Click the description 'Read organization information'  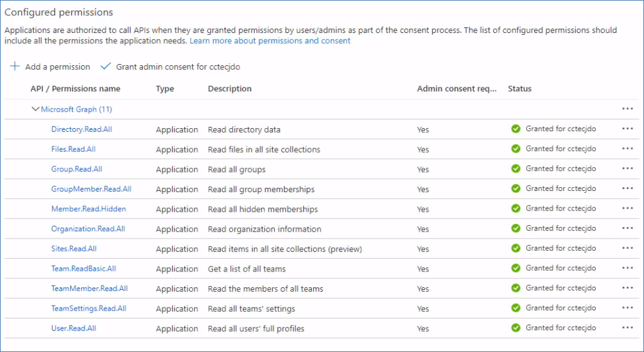264,229
